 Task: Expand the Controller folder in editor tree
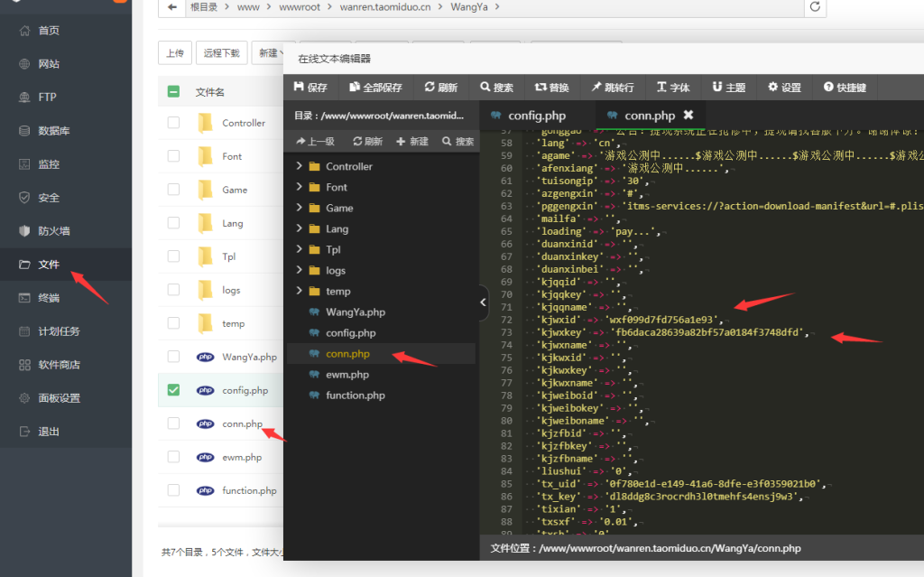tap(300, 166)
